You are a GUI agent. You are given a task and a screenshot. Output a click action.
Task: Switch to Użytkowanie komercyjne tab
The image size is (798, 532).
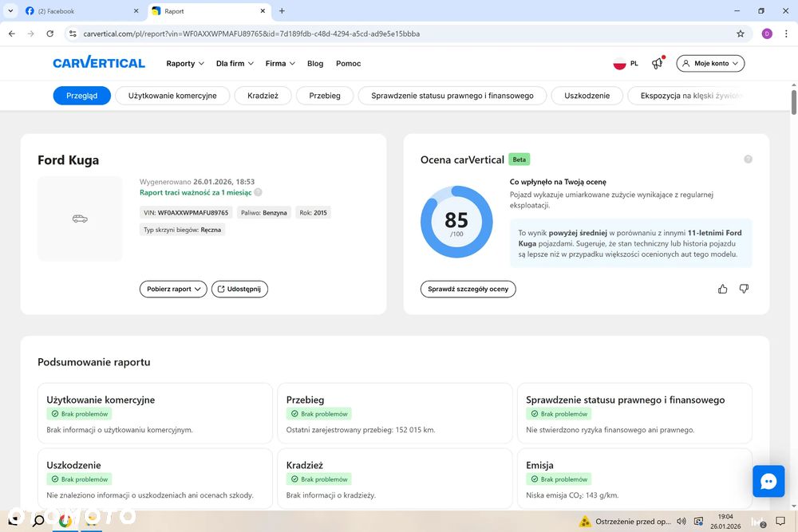coord(172,96)
